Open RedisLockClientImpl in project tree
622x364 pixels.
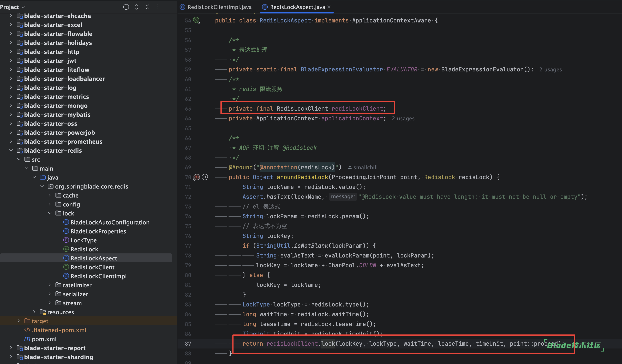click(x=99, y=276)
